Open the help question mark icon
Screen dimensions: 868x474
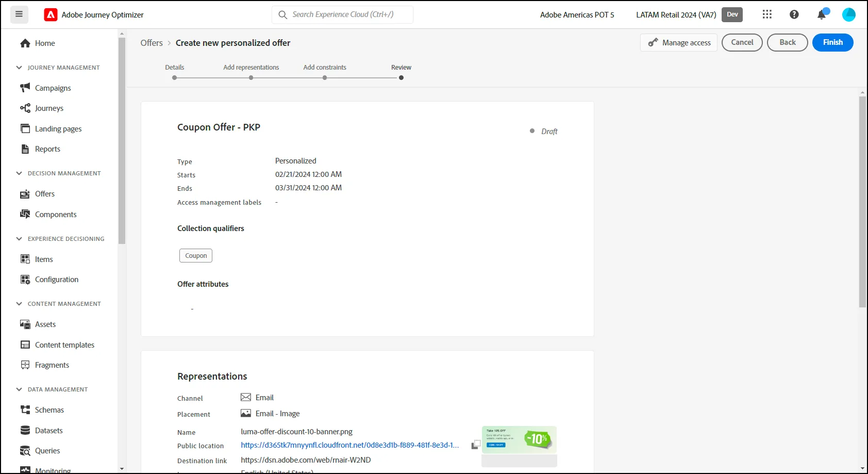(x=794, y=14)
